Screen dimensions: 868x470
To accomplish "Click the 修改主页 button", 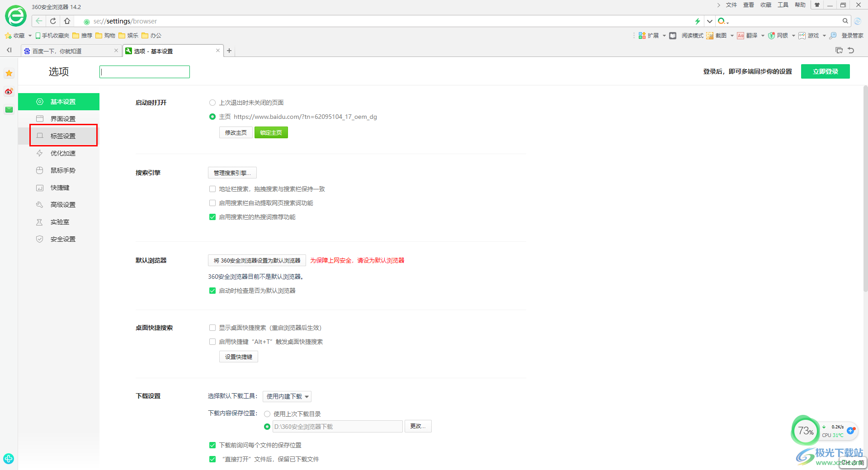I will (x=236, y=132).
